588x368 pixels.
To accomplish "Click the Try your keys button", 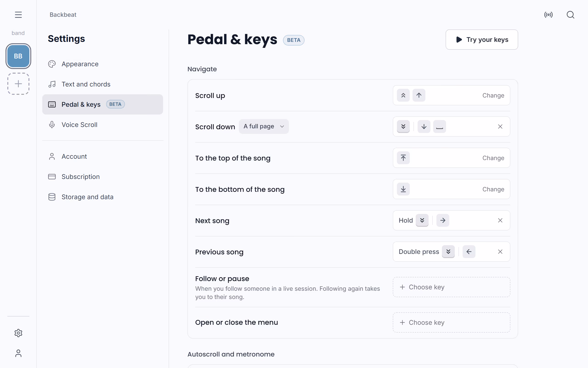I will click(482, 40).
